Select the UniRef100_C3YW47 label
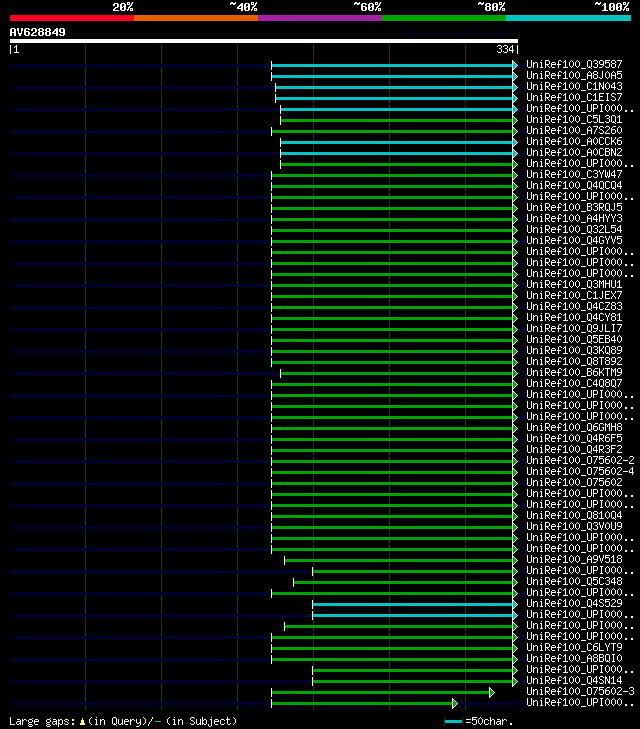 [574, 174]
